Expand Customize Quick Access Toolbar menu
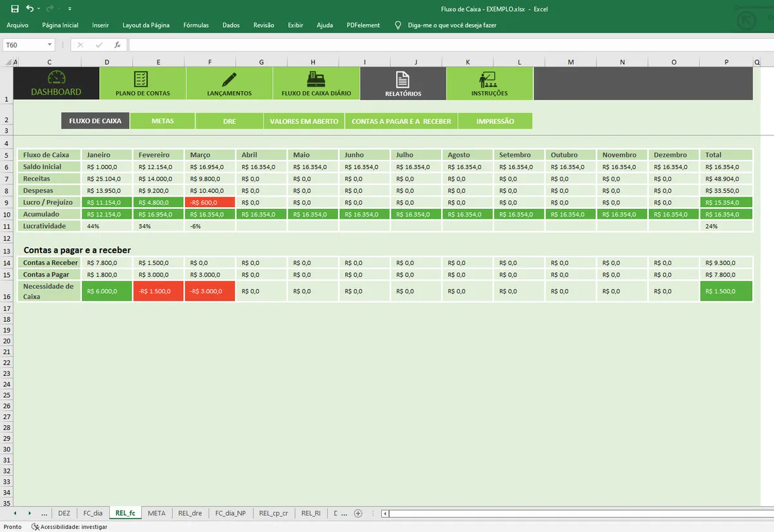 [70, 9]
